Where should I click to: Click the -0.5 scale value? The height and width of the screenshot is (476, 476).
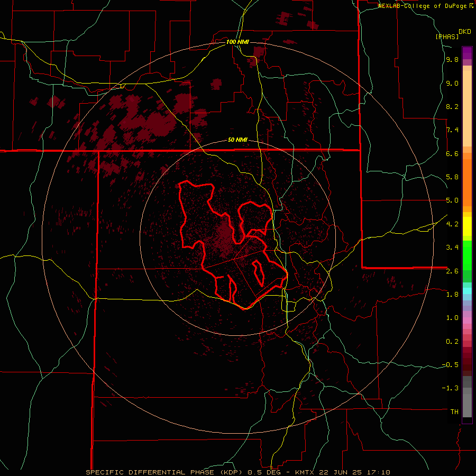(450, 364)
